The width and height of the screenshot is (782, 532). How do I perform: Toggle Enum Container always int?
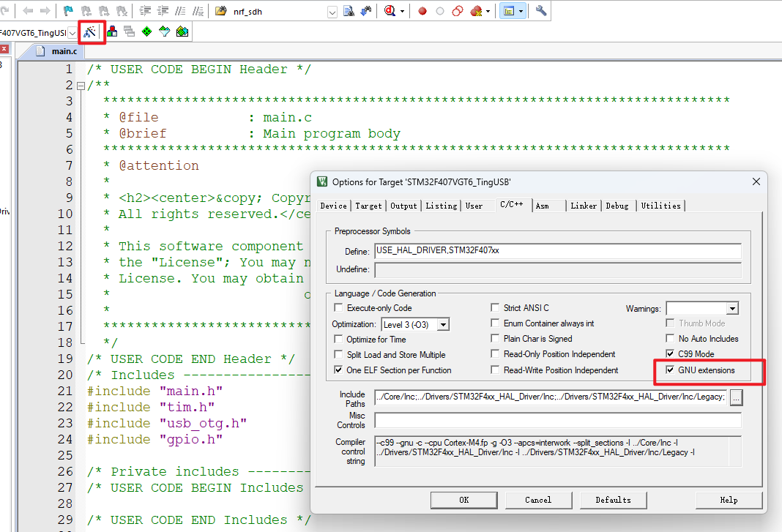(495, 323)
